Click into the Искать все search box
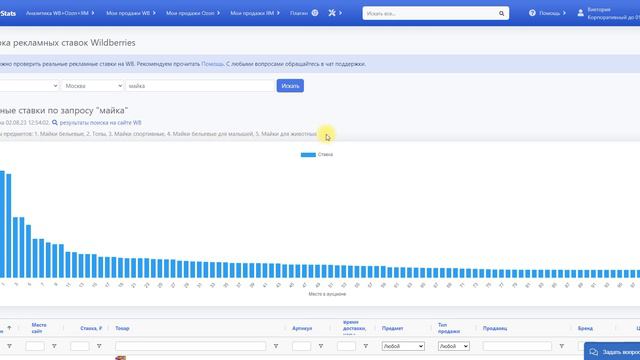Screen dimensions: 640x360 click(430, 13)
